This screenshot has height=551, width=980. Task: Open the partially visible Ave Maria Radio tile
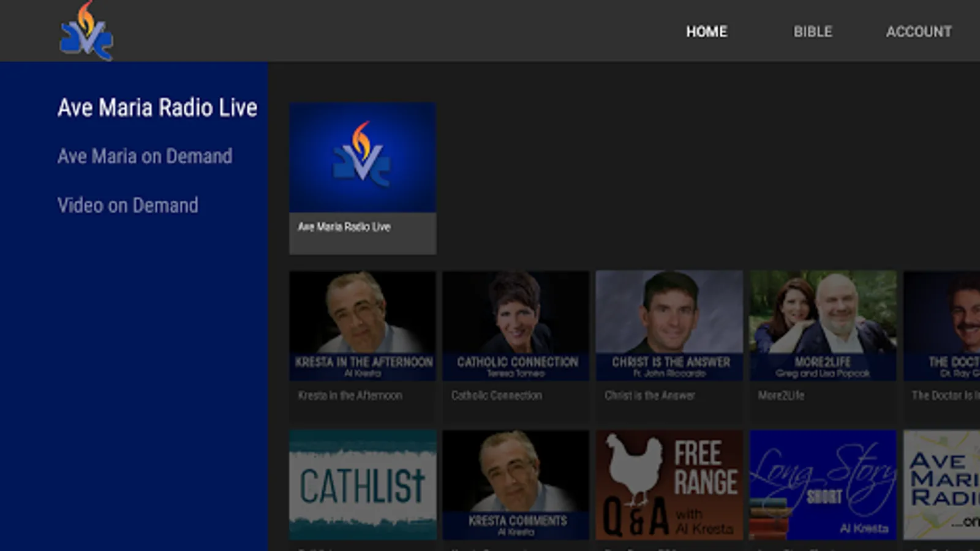(x=941, y=485)
